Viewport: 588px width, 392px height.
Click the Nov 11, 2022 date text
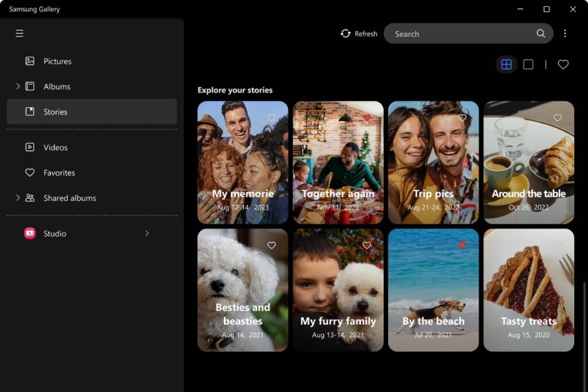click(x=338, y=207)
